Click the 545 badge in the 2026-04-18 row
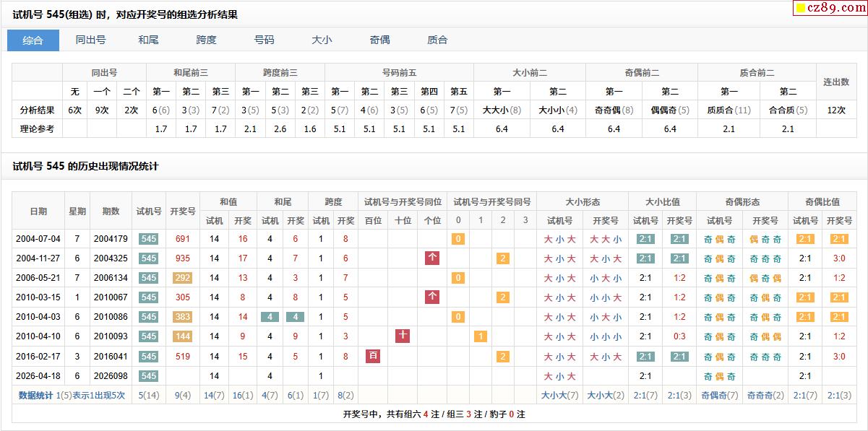 pos(149,376)
